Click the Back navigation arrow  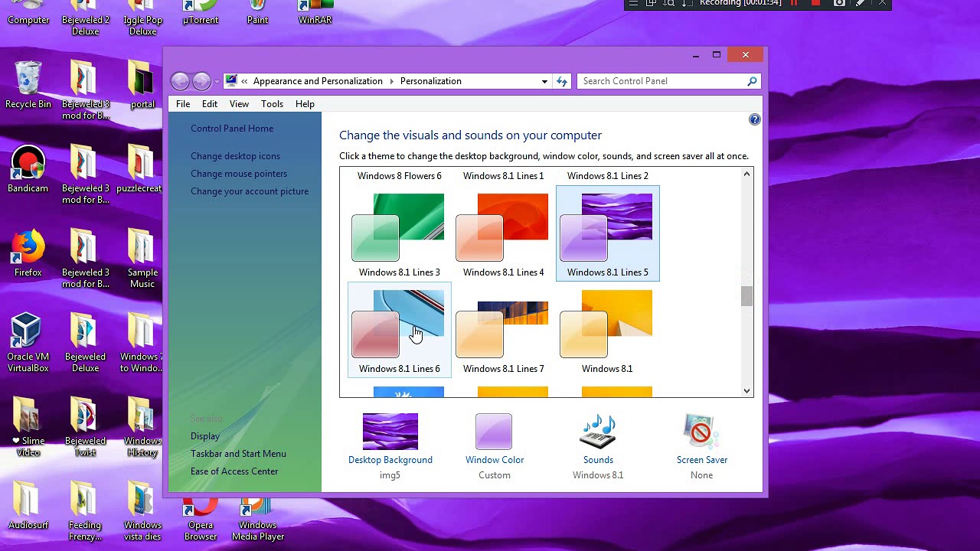coord(180,81)
